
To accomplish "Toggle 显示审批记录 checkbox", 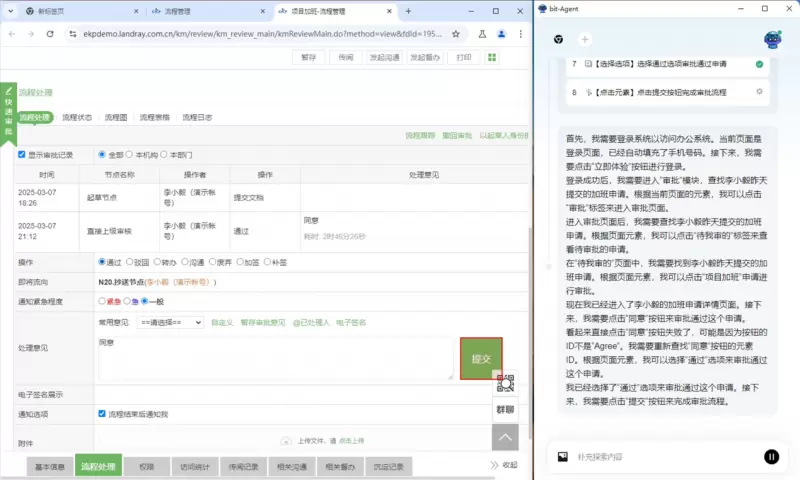I will coord(22,155).
